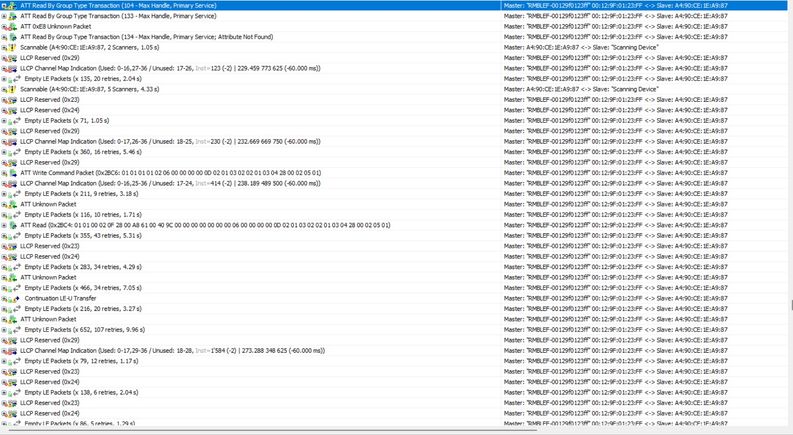Expand the ATT Read 0x2BC4 row
The height and width of the screenshot is (435, 793).
[4, 226]
